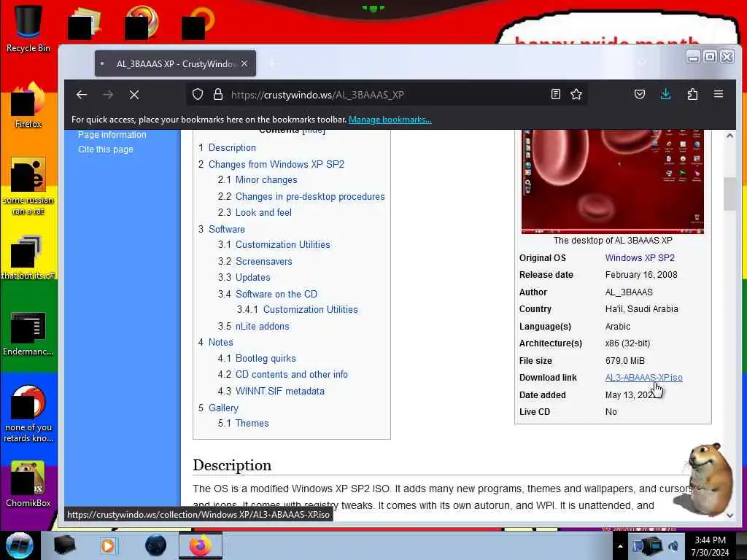The height and width of the screenshot is (560, 747).
Task: Open Page information sidebar link
Action: click(x=112, y=135)
